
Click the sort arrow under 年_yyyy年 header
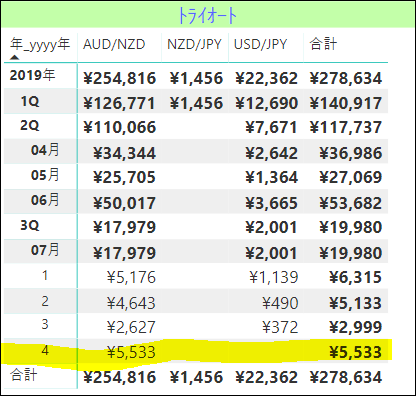coord(14,57)
